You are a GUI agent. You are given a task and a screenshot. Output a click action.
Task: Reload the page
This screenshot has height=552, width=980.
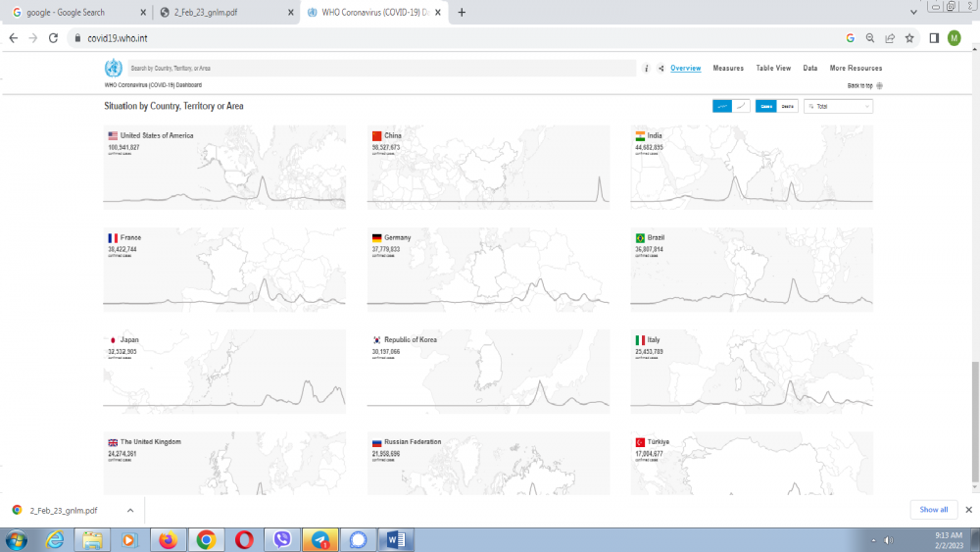click(55, 38)
